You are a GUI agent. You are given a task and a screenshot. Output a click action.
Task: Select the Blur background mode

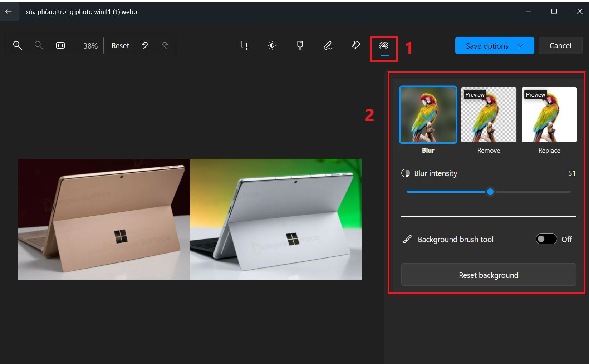(428, 115)
